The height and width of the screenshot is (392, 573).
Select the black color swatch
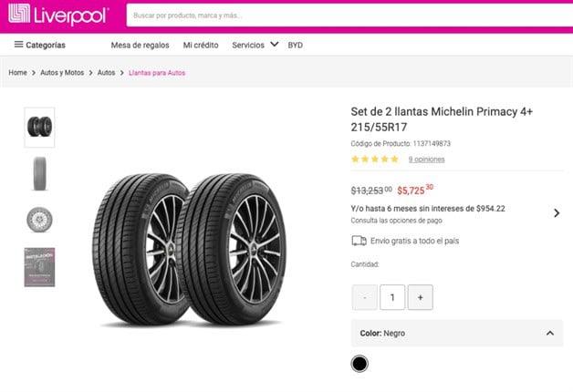pos(359,364)
